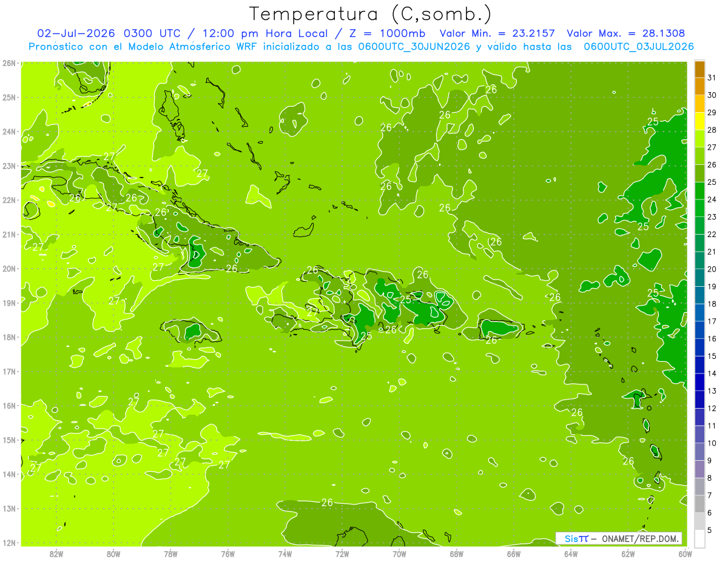
Task: Click longitude axis label '76W'
Action: pos(228,554)
